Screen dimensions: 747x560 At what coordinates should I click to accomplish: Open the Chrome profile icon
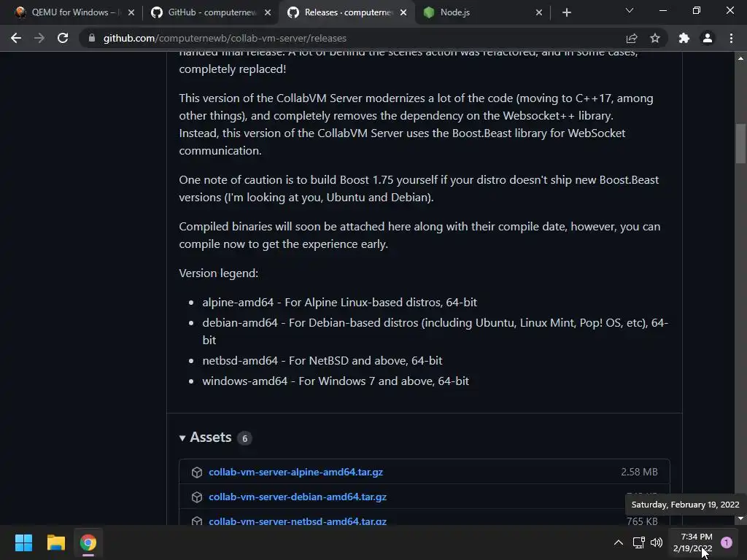[x=708, y=38]
